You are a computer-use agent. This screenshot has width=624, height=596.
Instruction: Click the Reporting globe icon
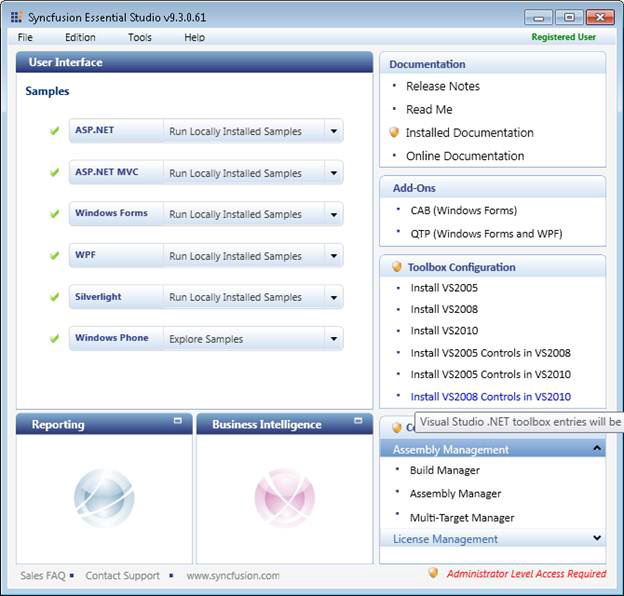tap(104, 498)
